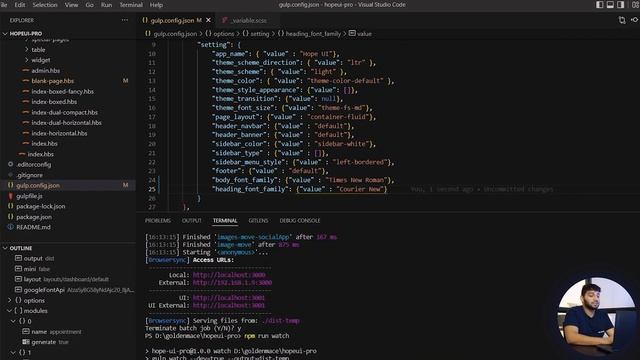Open the View menu

[x=71, y=5]
